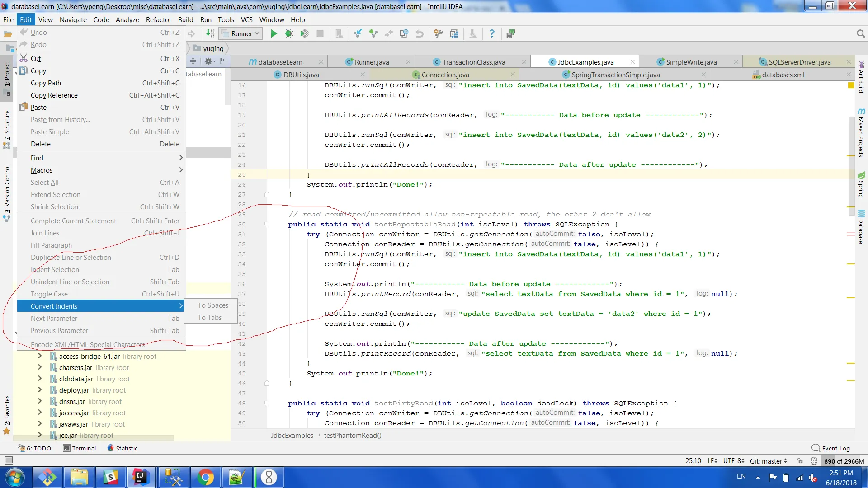Toggle read-only lock icon in status bar
This screenshot has width=868, height=488.
tap(800, 461)
